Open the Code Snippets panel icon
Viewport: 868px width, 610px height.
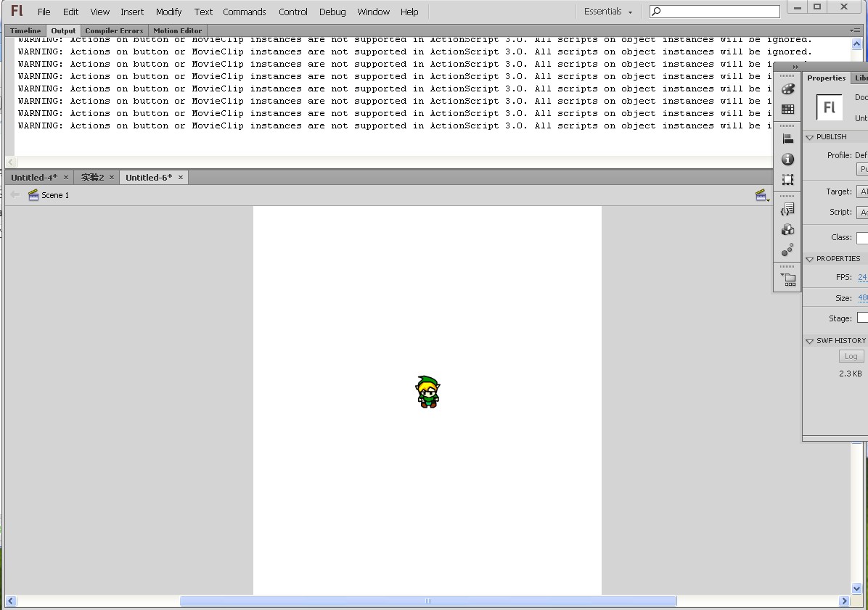pos(787,209)
